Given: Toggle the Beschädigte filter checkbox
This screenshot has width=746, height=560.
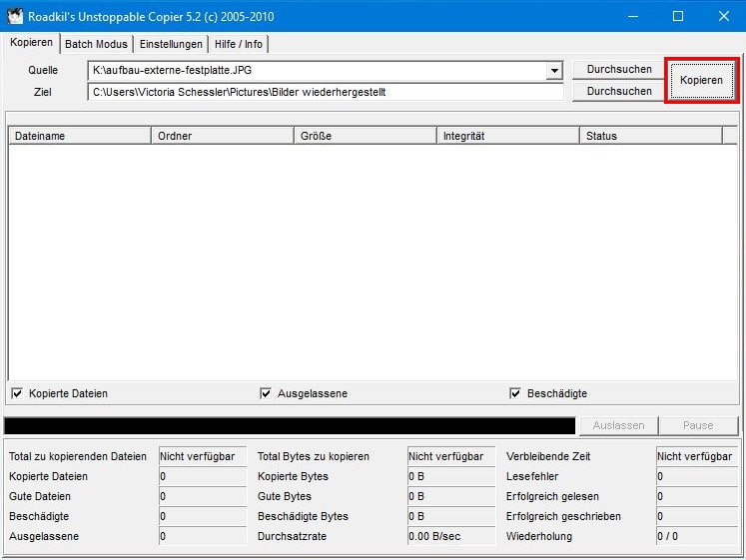Looking at the screenshot, I should (x=514, y=393).
